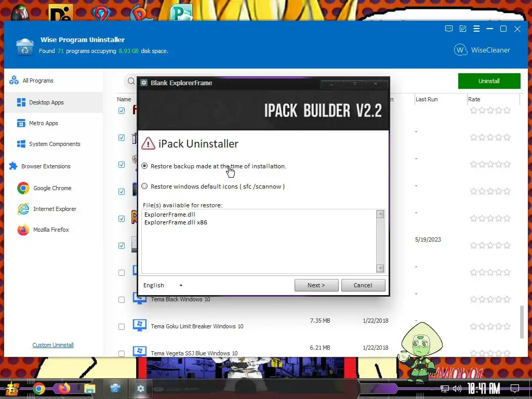Click the iPack Uninstaller warning triangle icon
The width and height of the screenshot is (532, 399).
[148, 143]
